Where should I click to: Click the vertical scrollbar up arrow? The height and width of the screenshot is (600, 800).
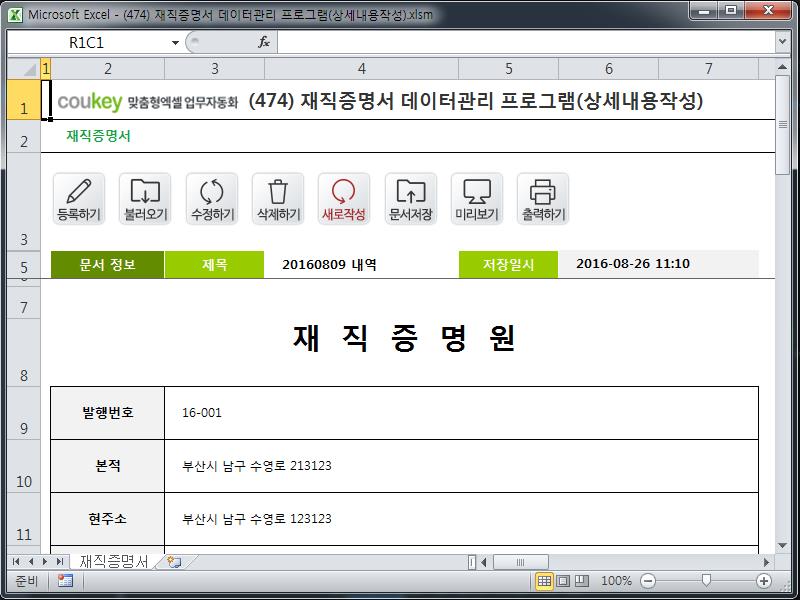(782, 67)
